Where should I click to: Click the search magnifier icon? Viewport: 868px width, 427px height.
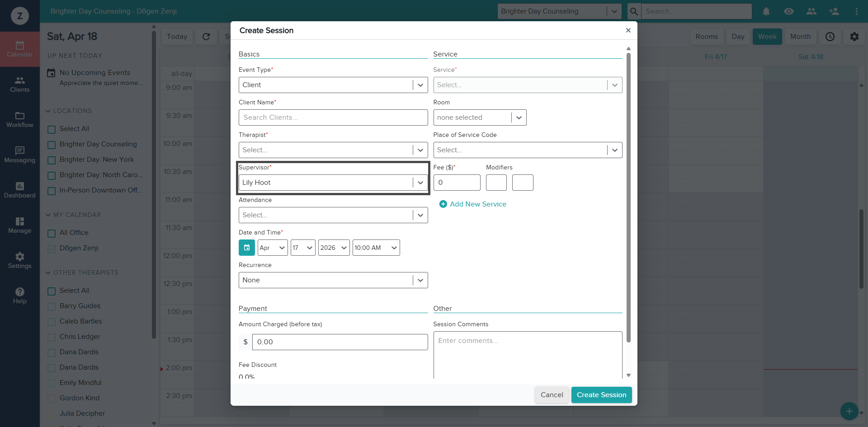tap(634, 11)
